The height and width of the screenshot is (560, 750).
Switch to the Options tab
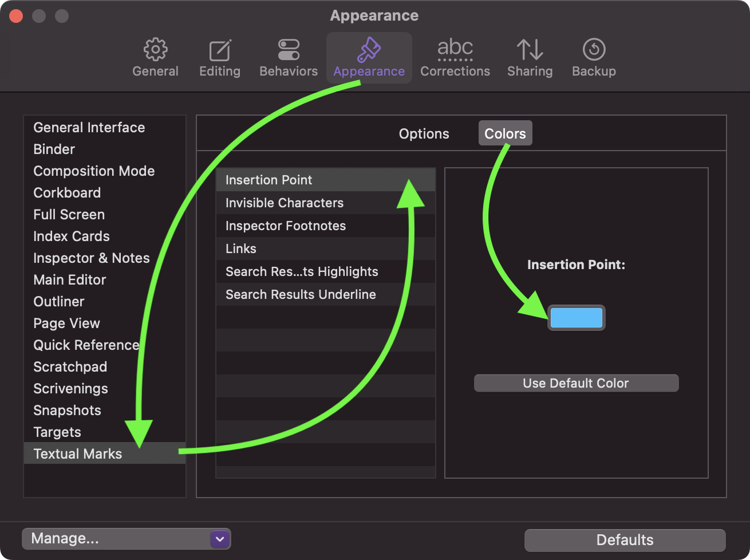[424, 133]
